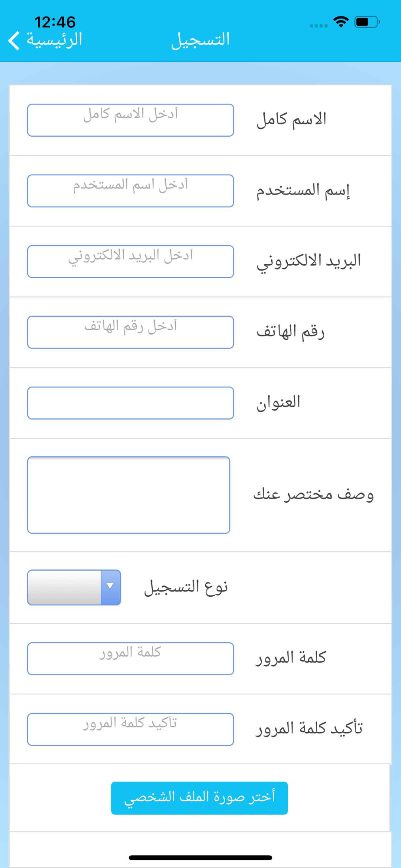401x868 pixels.
Task: Click the dropdown arrow for نوع التسجيل
Action: 111,587
